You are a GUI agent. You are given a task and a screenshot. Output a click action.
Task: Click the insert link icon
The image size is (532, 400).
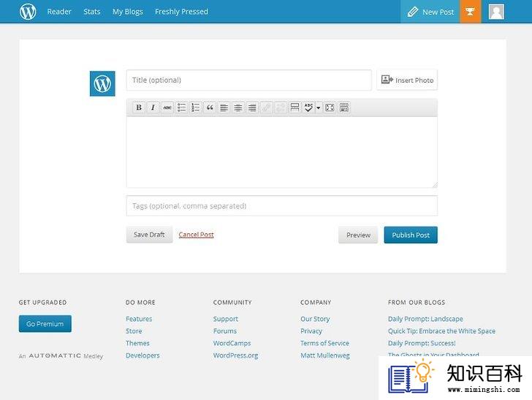tap(266, 107)
